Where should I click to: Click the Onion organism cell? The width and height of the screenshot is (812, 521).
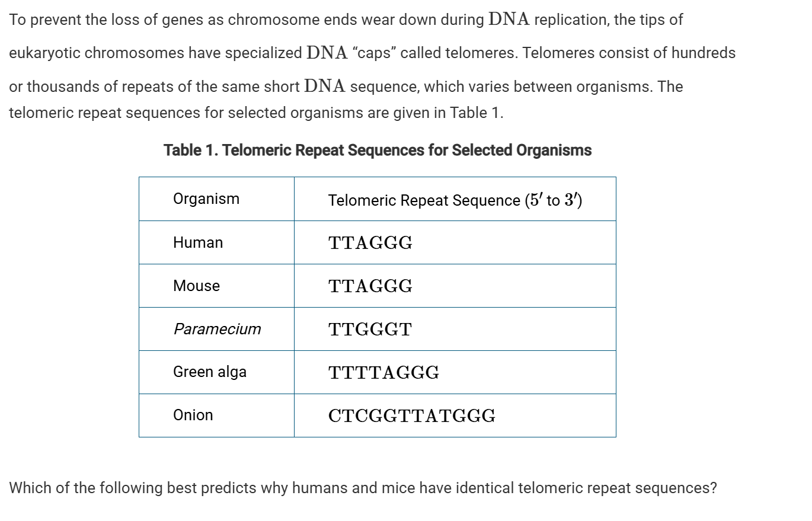click(193, 415)
